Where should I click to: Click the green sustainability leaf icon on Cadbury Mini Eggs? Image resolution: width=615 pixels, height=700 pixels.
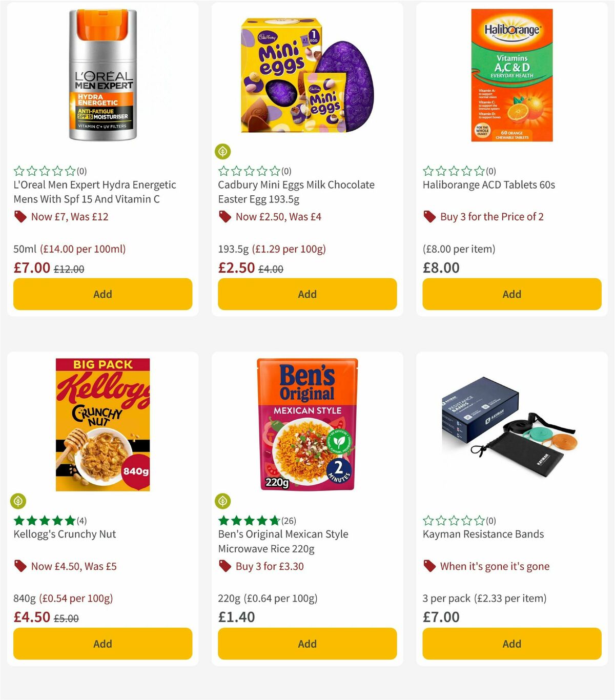(x=223, y=151)
